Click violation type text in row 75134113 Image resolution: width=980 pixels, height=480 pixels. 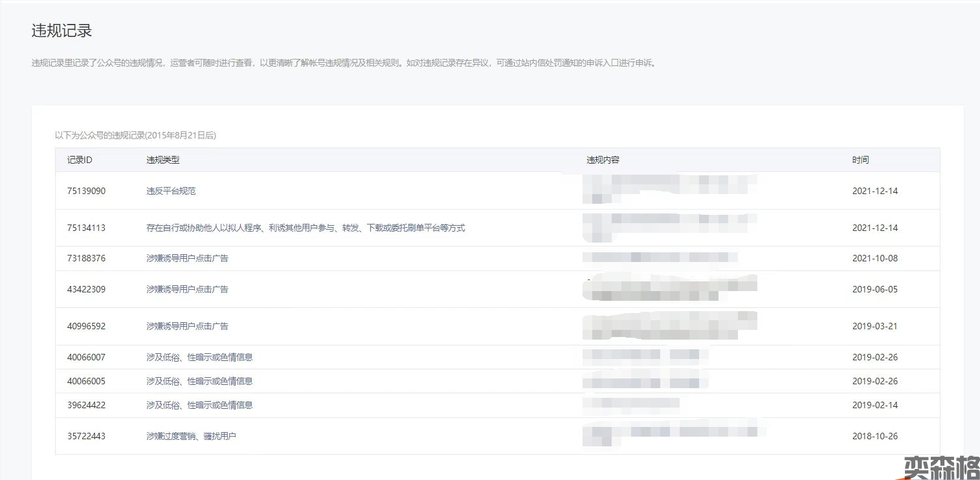pos(306,228)
